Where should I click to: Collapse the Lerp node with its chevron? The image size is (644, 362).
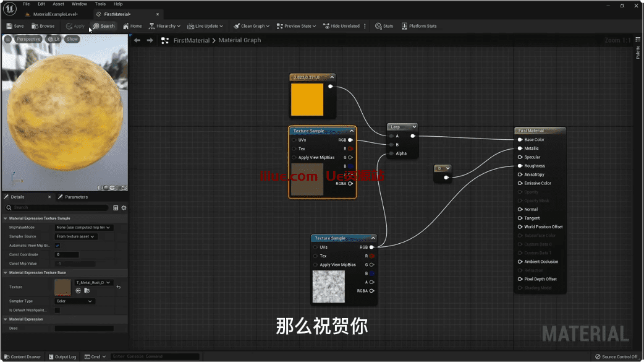coord(413,127)
